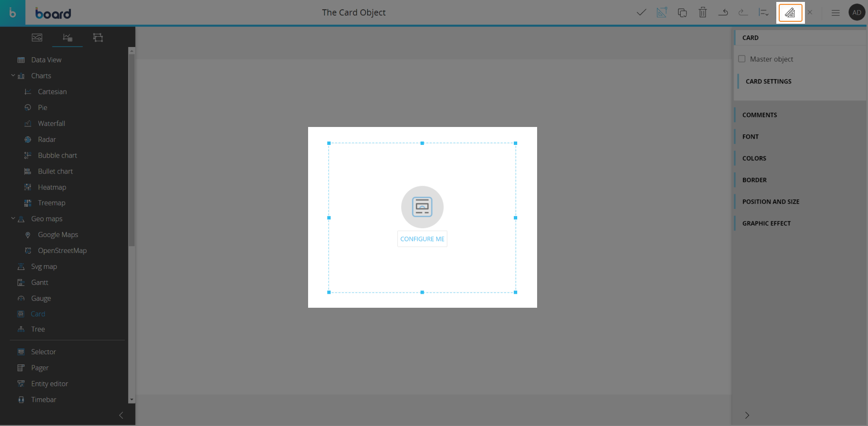Image resolution: width=868 pixels, height=426 pixels.
Task: Open CARD SETTINGS section
Action: click(769, 81)
